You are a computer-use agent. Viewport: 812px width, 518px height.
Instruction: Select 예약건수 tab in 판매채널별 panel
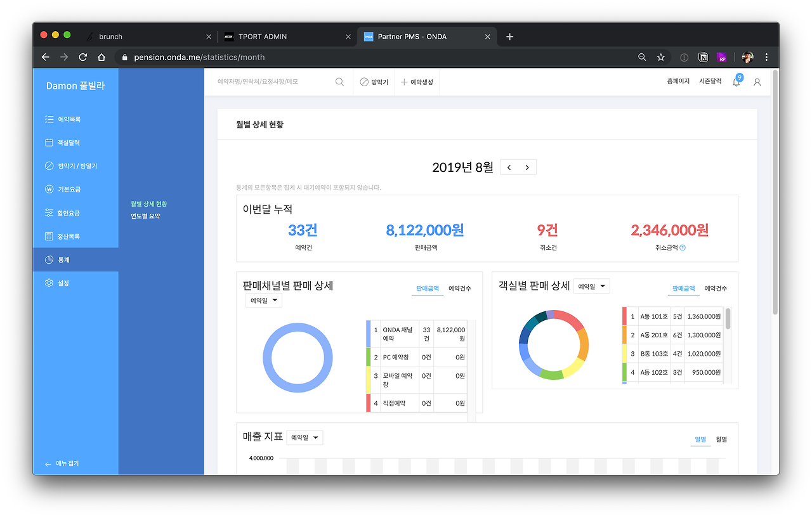pos(460,288)
